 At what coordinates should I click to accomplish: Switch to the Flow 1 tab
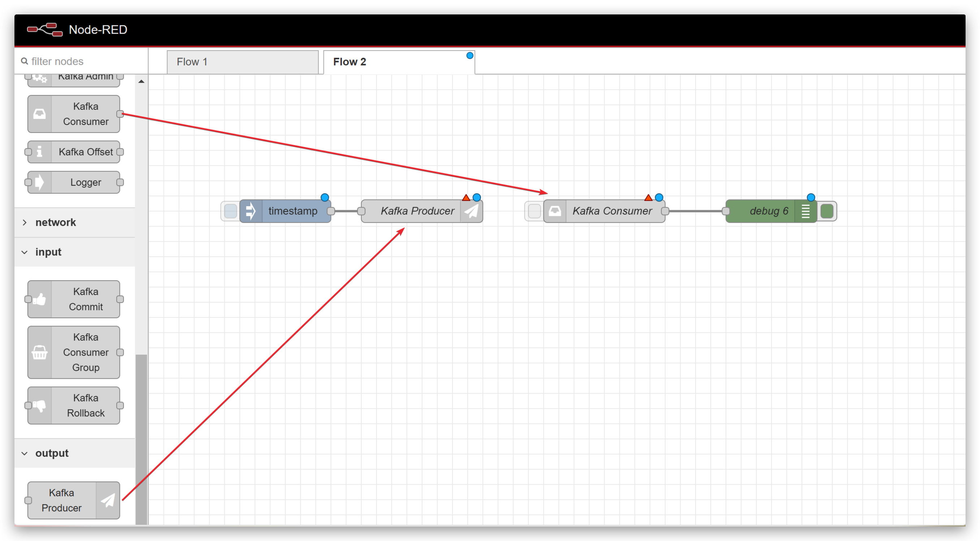pyautogui.click(x=242, y=62)
